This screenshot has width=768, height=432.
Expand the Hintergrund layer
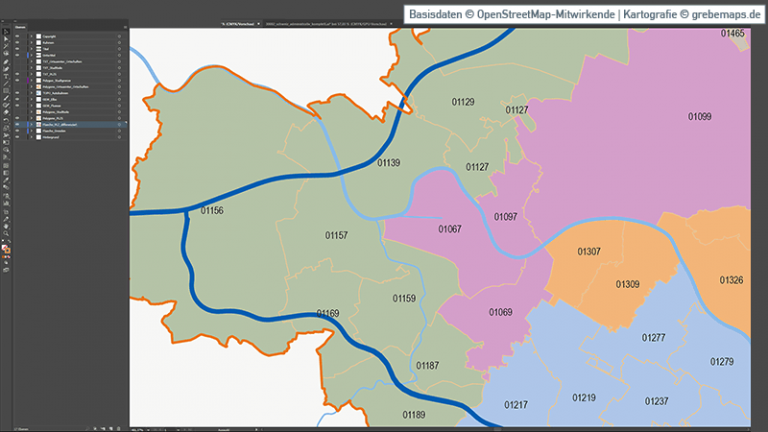pos(30,138)
